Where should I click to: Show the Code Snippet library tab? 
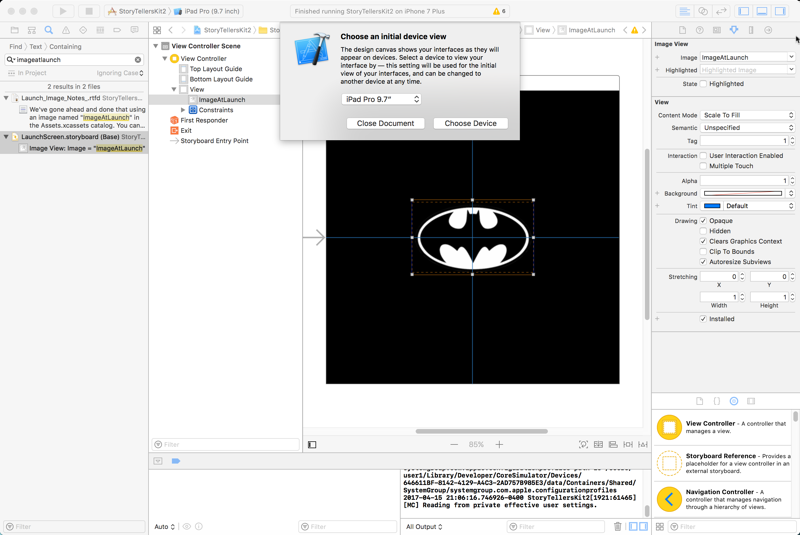point(716,401)
